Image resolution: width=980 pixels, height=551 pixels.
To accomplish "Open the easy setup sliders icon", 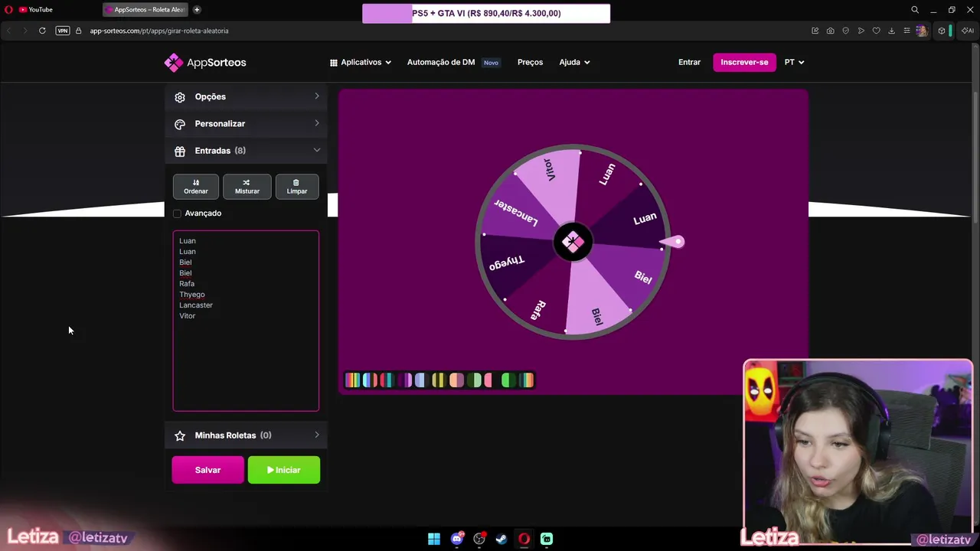I will point(906,31).
